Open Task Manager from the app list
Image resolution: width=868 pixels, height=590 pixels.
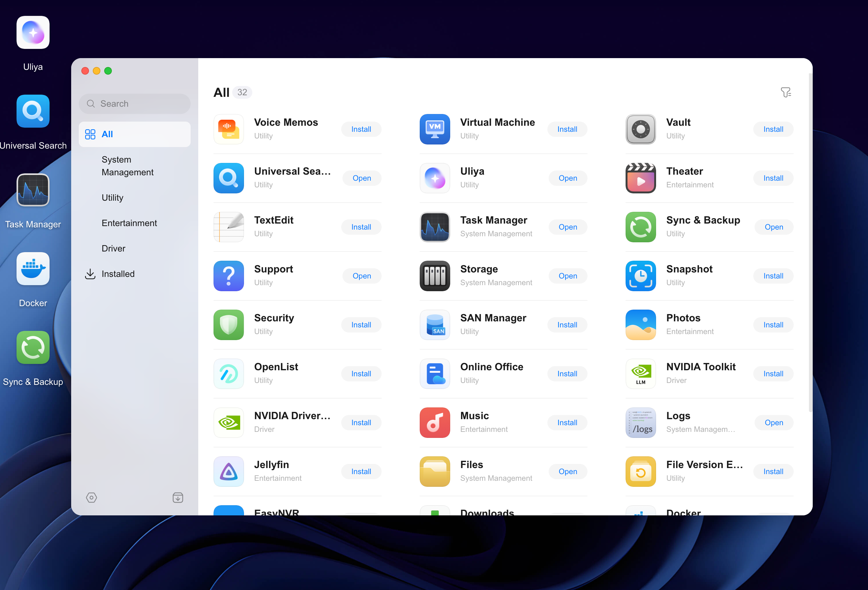[x=568, y=227]
